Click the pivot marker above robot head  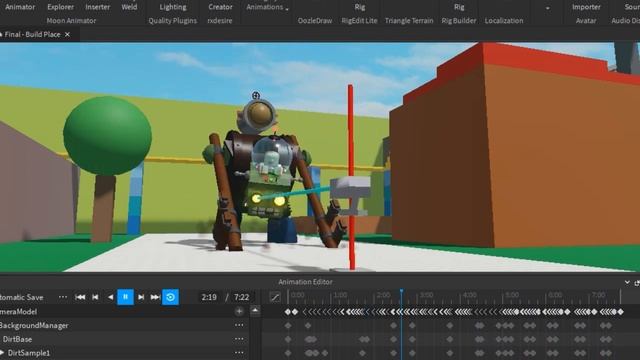click(x=256, y=96)
